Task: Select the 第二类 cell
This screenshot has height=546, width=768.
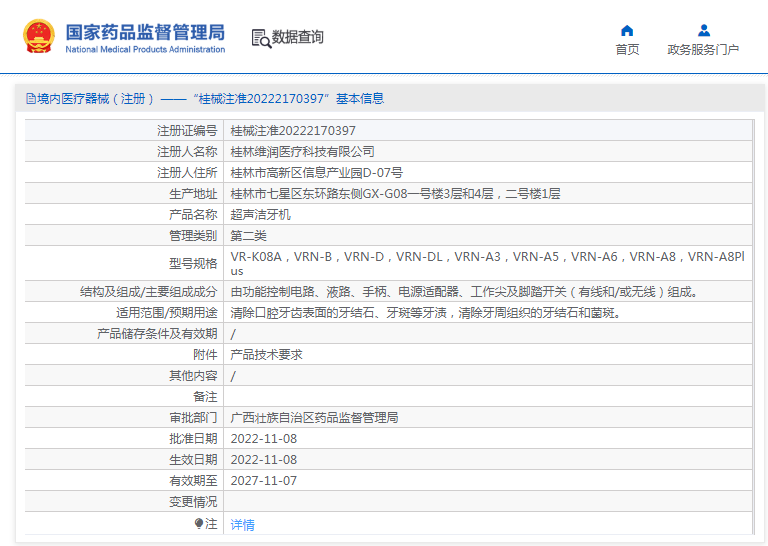Action: point(248,236)
